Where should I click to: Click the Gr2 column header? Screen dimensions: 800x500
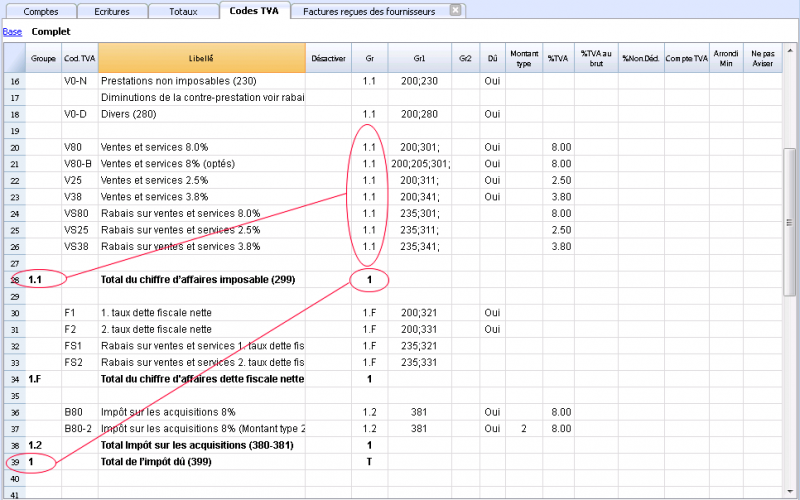(465, 58)
